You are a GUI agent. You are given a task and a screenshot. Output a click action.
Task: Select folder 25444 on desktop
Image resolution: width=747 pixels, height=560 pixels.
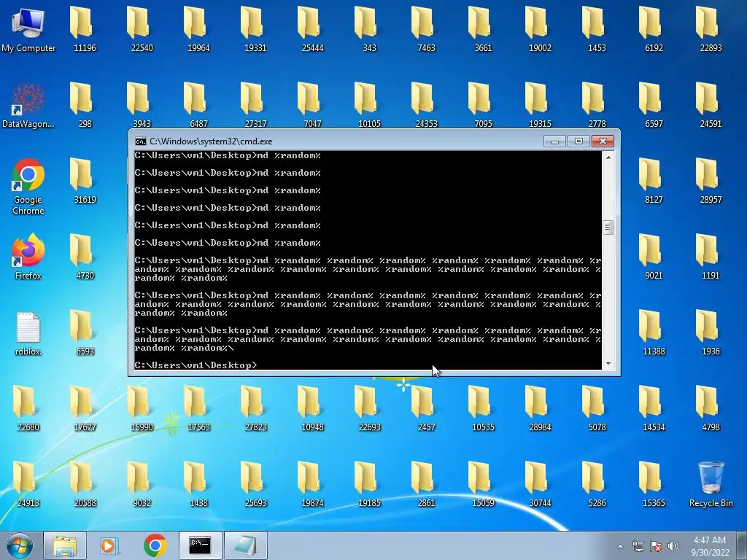click(x=312, y=30)
